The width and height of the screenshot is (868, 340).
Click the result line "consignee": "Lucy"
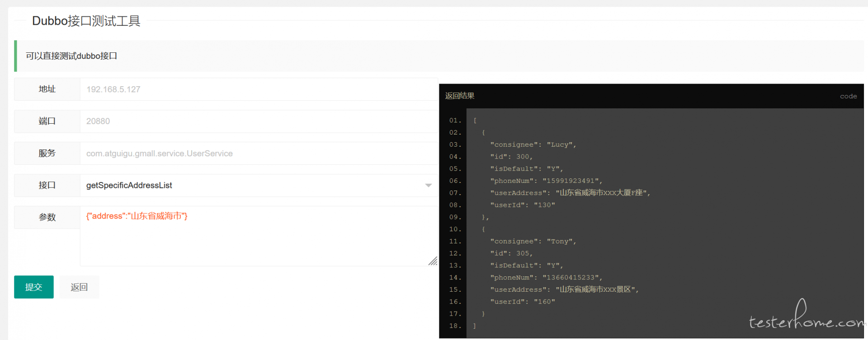click(533, 144)
